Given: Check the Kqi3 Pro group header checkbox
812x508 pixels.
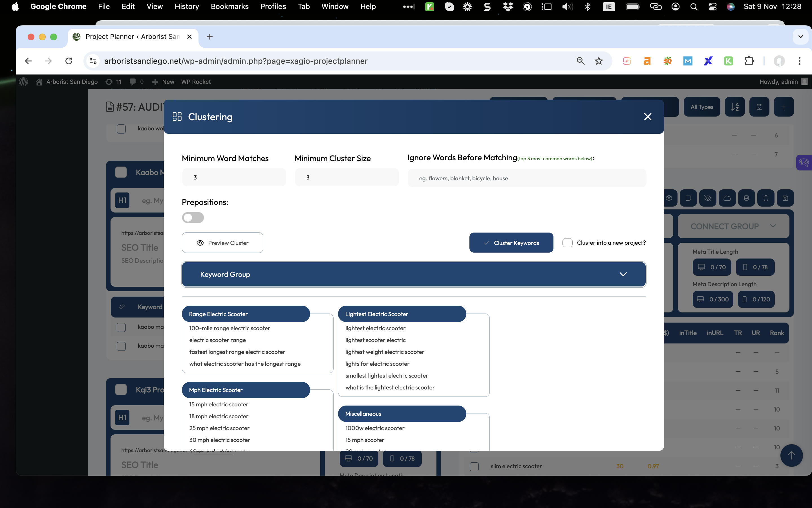Looking at the screenshot, I should [121, 389].
